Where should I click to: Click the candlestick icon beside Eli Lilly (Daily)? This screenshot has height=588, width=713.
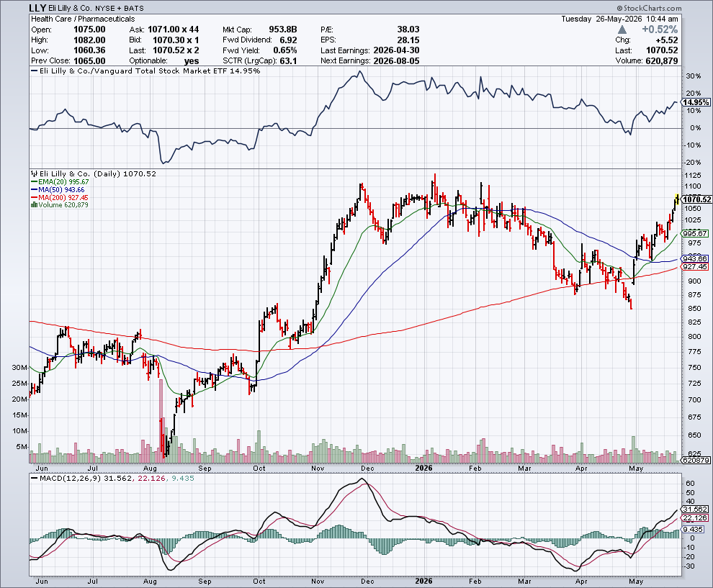pyautogui.click(x=35, y=173)
